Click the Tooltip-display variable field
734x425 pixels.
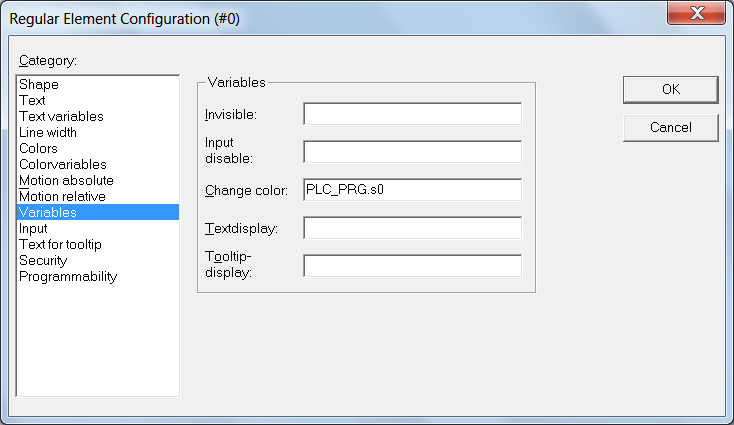tap(412, 265)
